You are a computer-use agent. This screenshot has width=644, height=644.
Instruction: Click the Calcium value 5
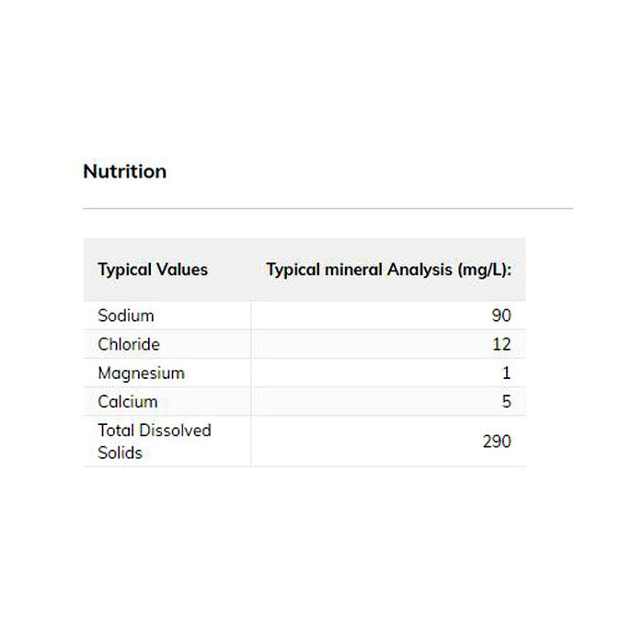coord(506,401)
